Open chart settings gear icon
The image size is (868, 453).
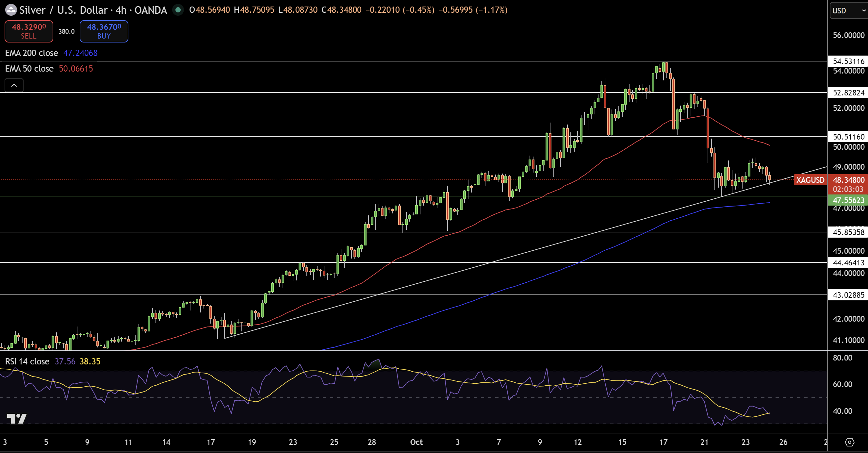click(849, 442)
